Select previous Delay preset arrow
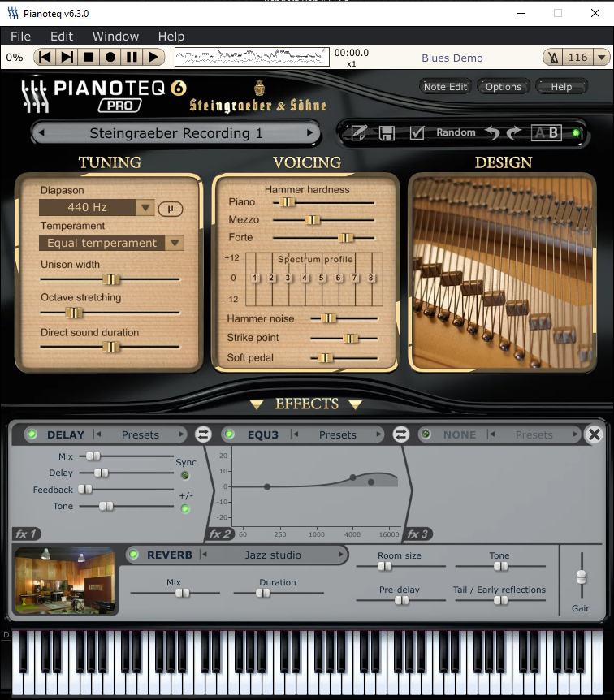Image resolution: width=614 pixels, height=700 pixels. [97, 434]
